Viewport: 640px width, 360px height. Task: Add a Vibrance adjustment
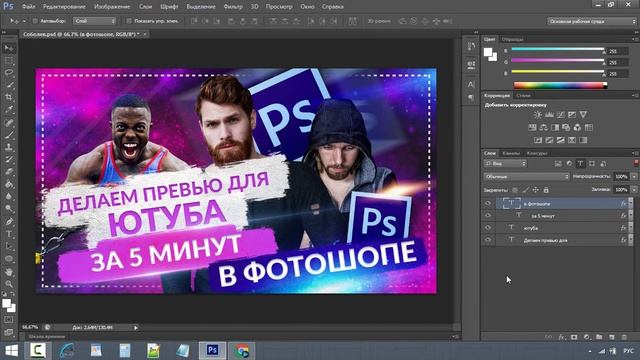click(x=583, y=115)
